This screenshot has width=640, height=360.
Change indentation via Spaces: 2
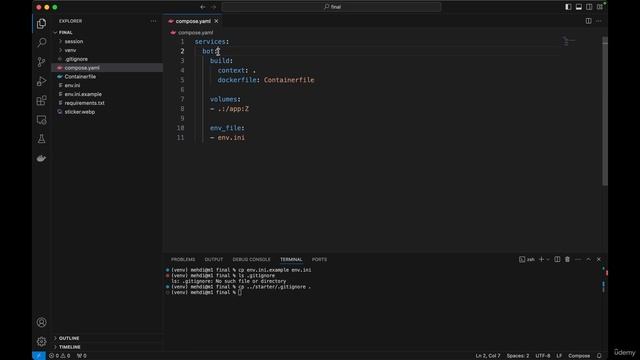point(518,356)
